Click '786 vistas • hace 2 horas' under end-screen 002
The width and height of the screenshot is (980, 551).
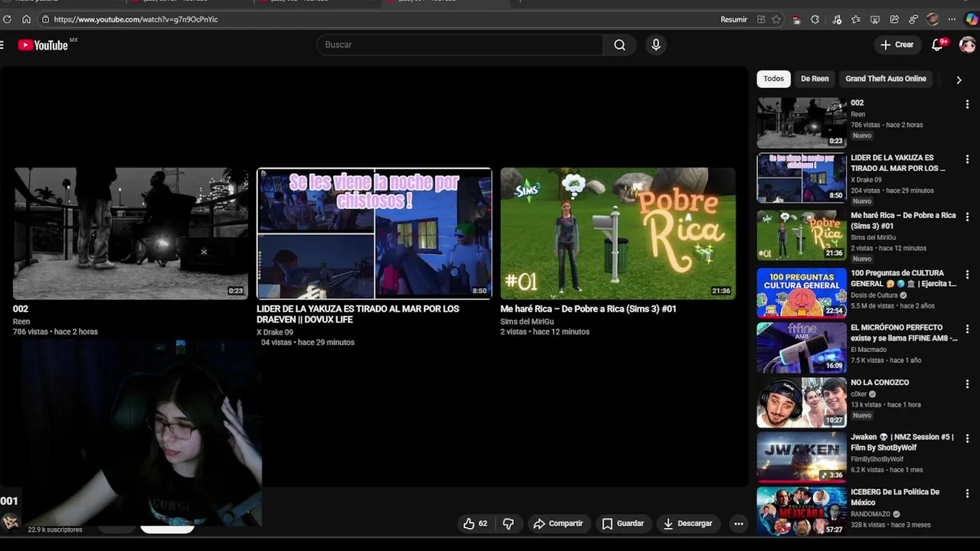(x=55, y=332)
